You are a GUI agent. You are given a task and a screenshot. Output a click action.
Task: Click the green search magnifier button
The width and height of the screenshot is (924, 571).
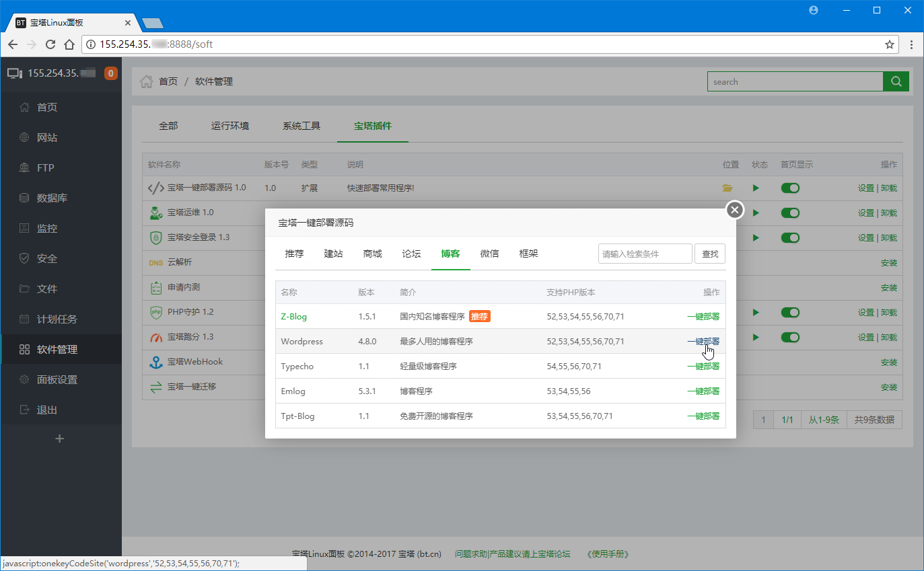[x=896, y=81]
